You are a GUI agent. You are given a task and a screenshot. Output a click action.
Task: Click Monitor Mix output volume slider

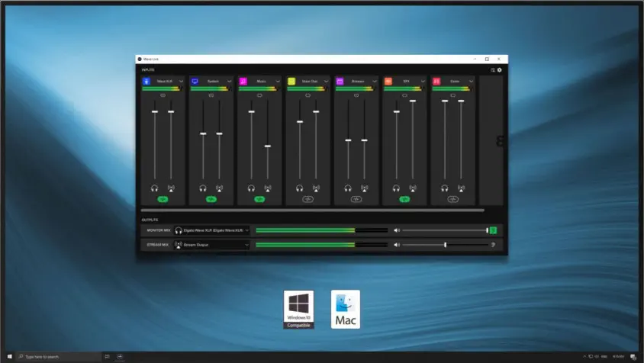[445, 230]
